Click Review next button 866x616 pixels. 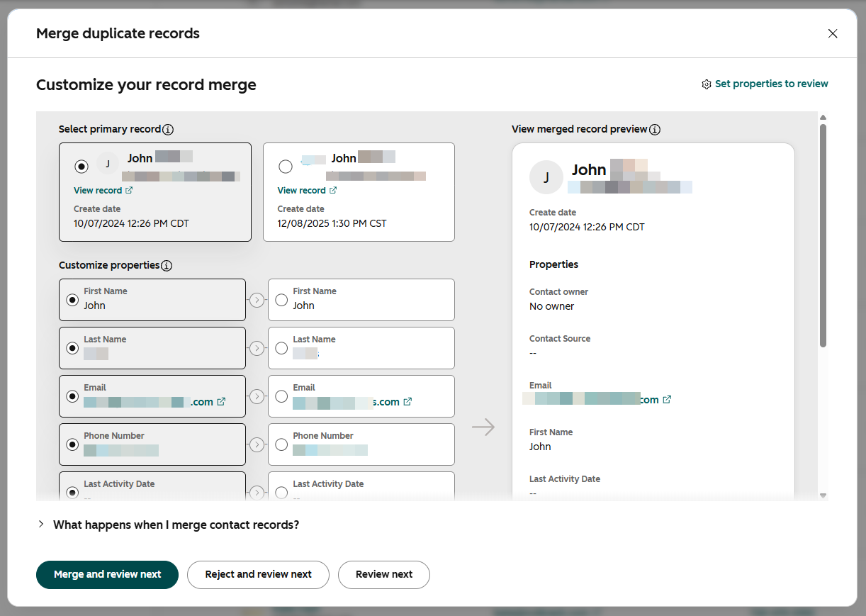tap(384, 574)
